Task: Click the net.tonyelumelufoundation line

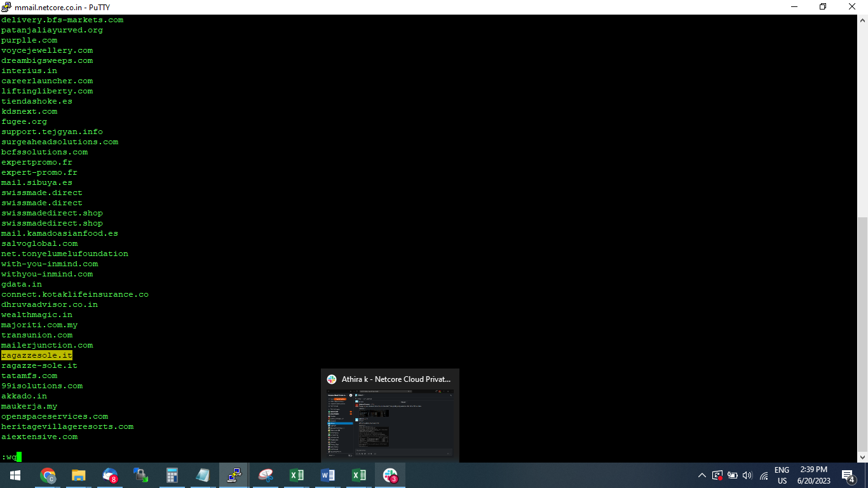Action: click(x=65, y=254)
